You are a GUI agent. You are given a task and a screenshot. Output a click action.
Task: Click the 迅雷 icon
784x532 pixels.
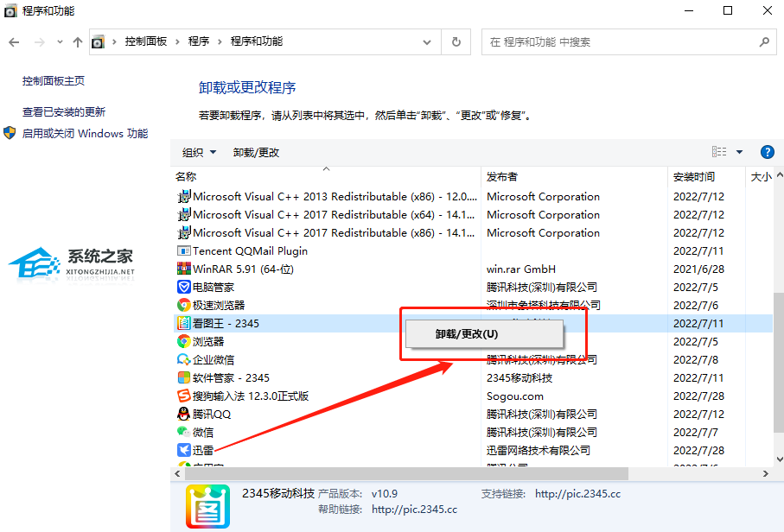click(184, 450)
